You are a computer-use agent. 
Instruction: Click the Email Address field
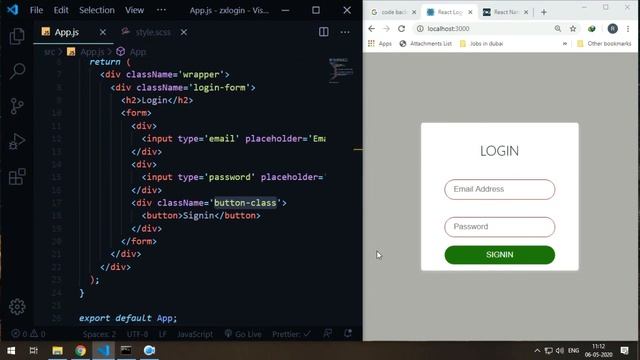tap(500, 189)
